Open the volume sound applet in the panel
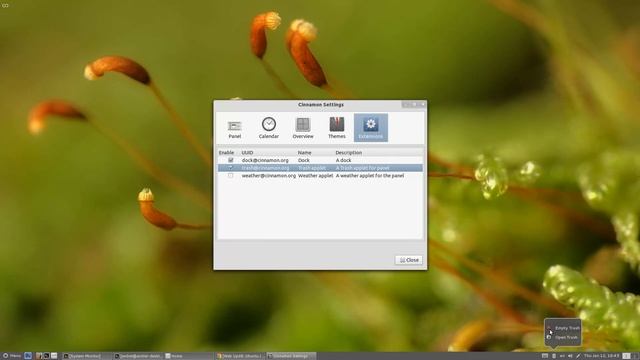This screenshot has width=640, height=360. click(x=570, y=356)
